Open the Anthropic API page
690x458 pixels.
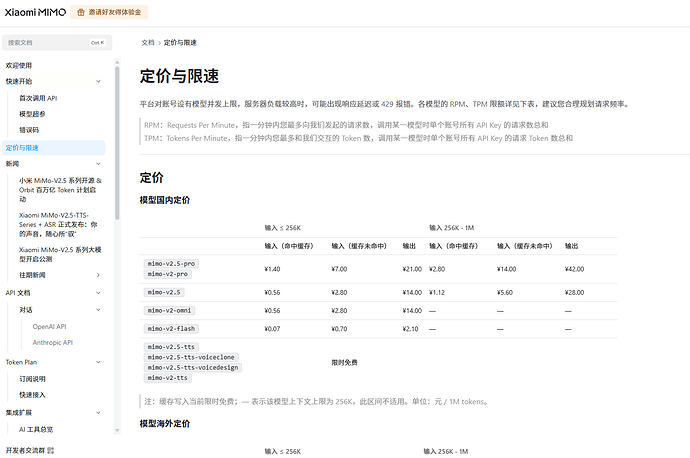pos(52,342)
